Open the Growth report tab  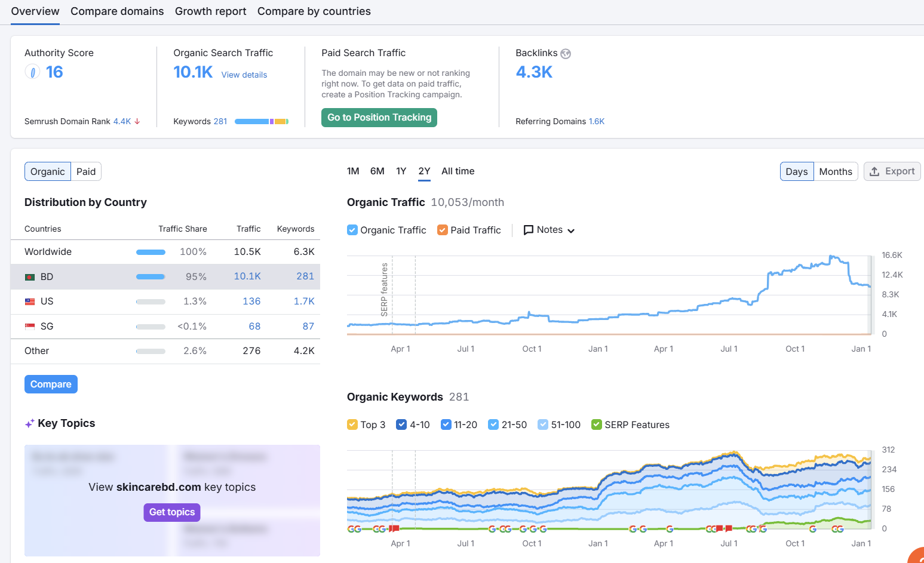[x=211, y=11]
